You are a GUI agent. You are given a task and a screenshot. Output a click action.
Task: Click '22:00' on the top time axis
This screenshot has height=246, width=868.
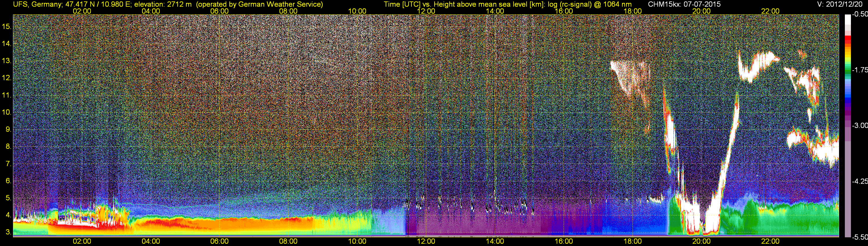pos(770,11)
